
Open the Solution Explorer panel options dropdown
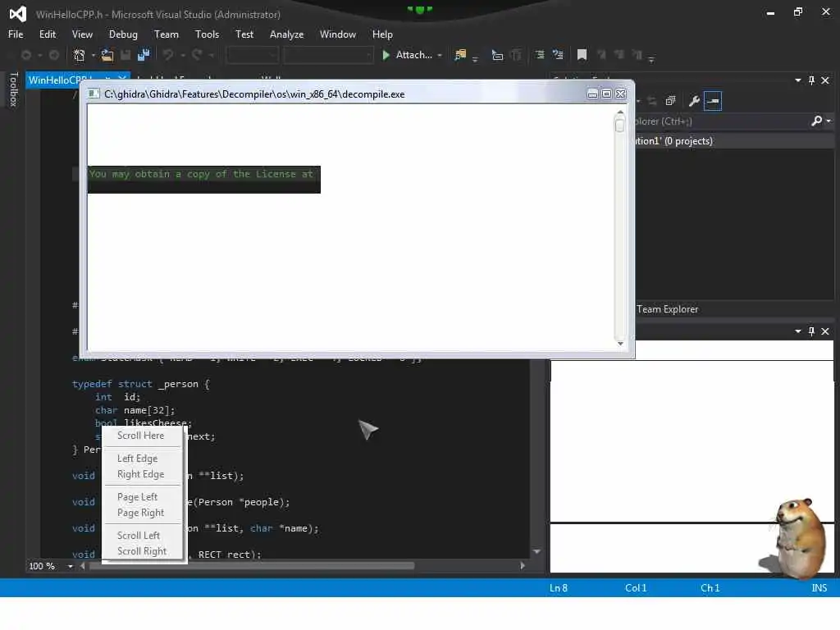tap(798, 80)
